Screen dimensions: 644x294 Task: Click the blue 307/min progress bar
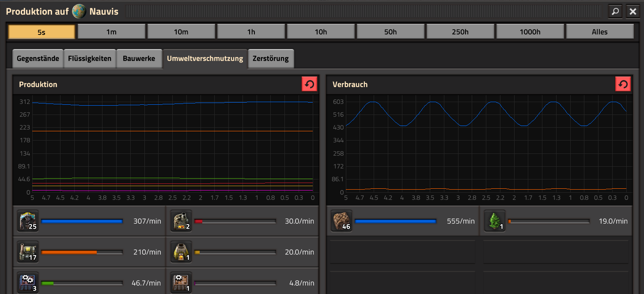click(82, 221)
